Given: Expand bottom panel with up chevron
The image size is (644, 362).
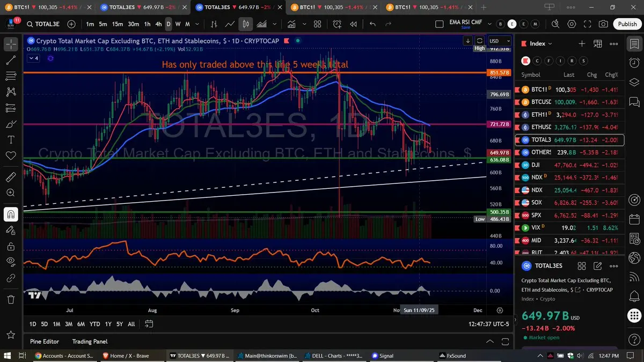Looking at the screenshot, I should [489, 341].
